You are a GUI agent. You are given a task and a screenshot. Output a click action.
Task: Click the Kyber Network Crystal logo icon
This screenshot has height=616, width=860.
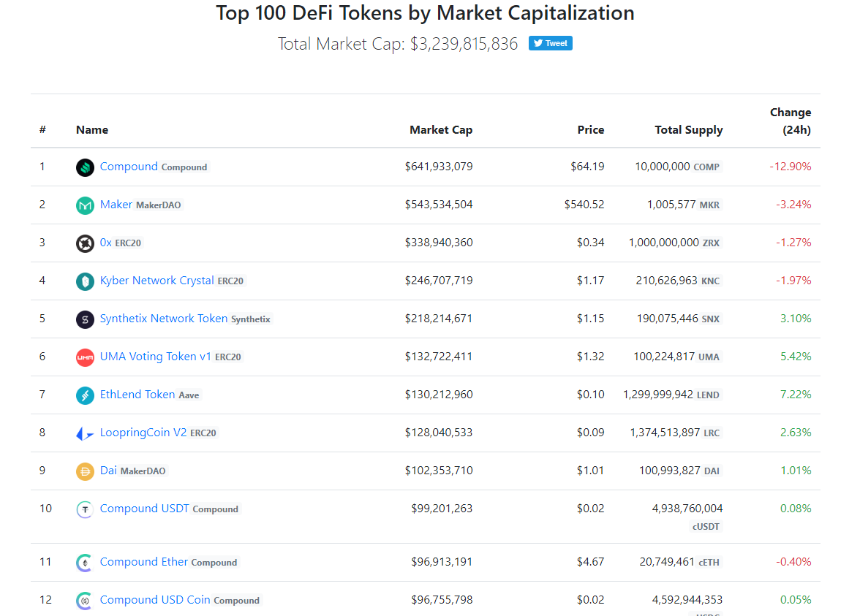(85, 281)
